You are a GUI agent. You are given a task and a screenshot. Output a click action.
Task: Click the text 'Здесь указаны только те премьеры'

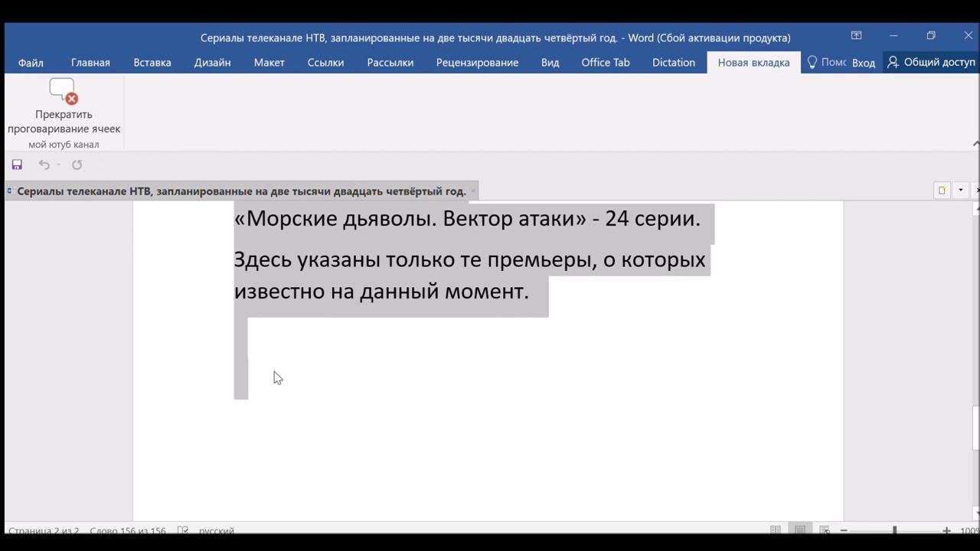click(x=413, y=259)
